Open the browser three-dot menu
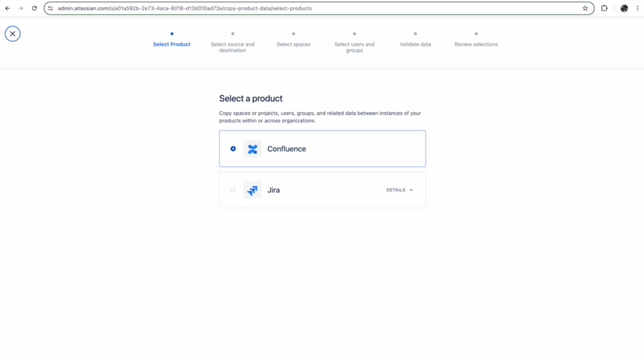644x361 pixels. pyautogui.click(x=638, y=8)
